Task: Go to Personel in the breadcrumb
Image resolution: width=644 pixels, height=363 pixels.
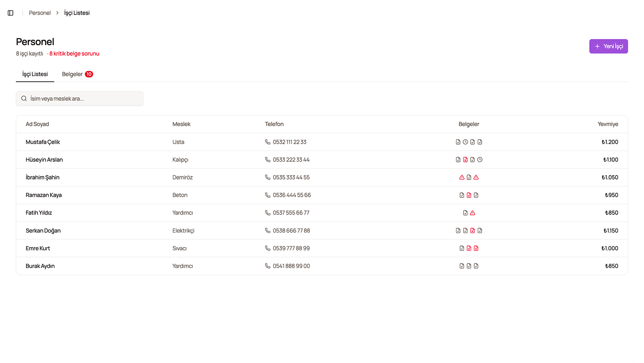Action: coord(40,13)
